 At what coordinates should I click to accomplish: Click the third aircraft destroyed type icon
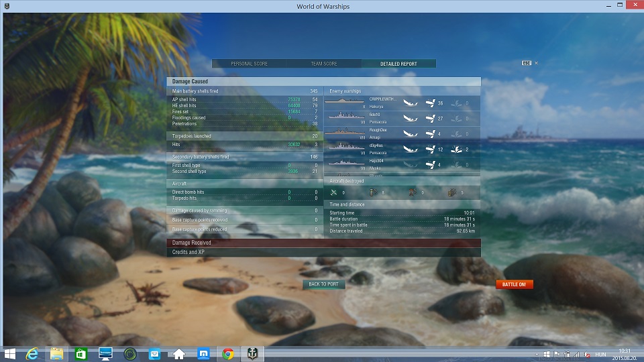[413, 192]
